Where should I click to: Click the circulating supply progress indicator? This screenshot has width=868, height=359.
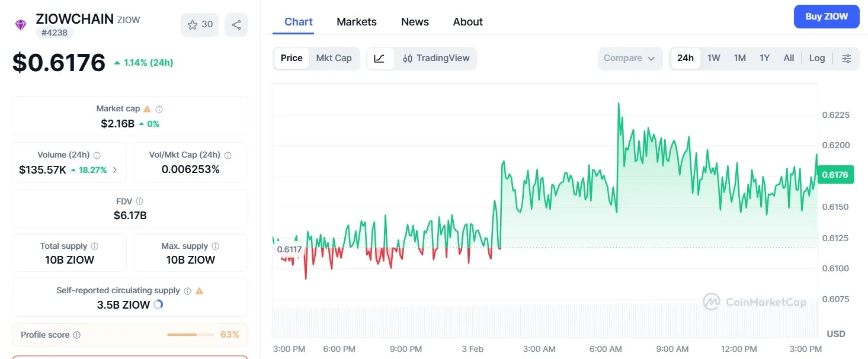pos(157,304)
